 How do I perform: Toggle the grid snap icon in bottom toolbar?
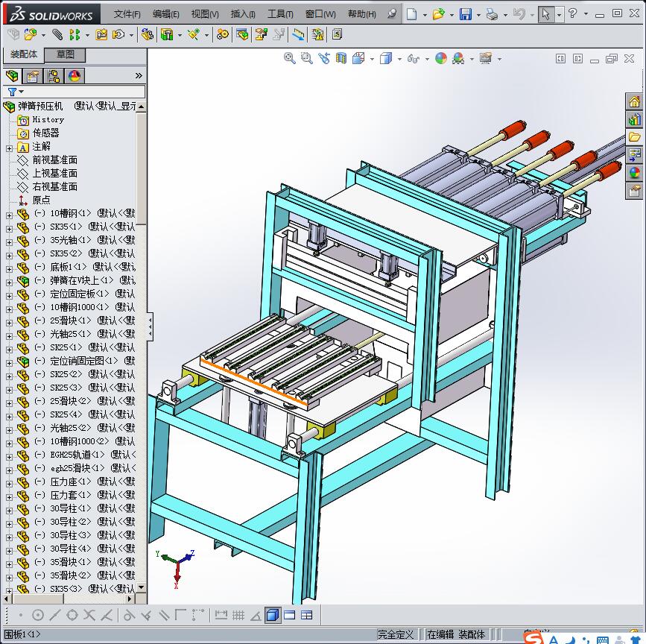[238, 615]
